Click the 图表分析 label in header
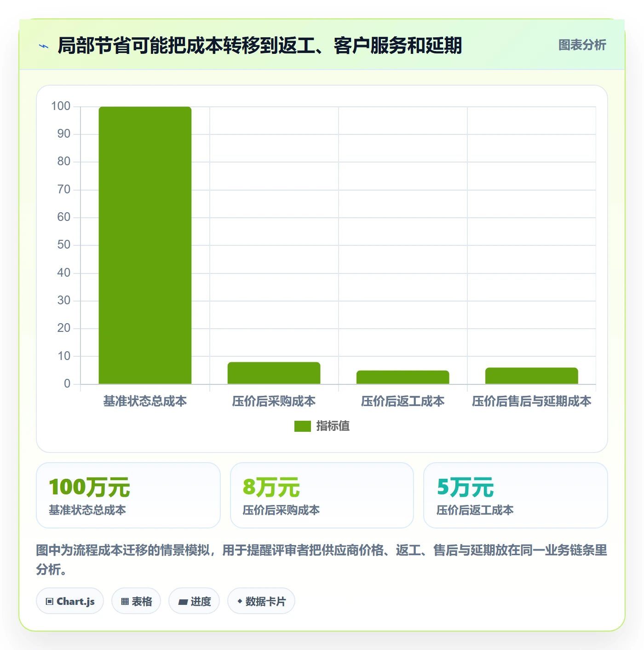 [x=582, y=45]
